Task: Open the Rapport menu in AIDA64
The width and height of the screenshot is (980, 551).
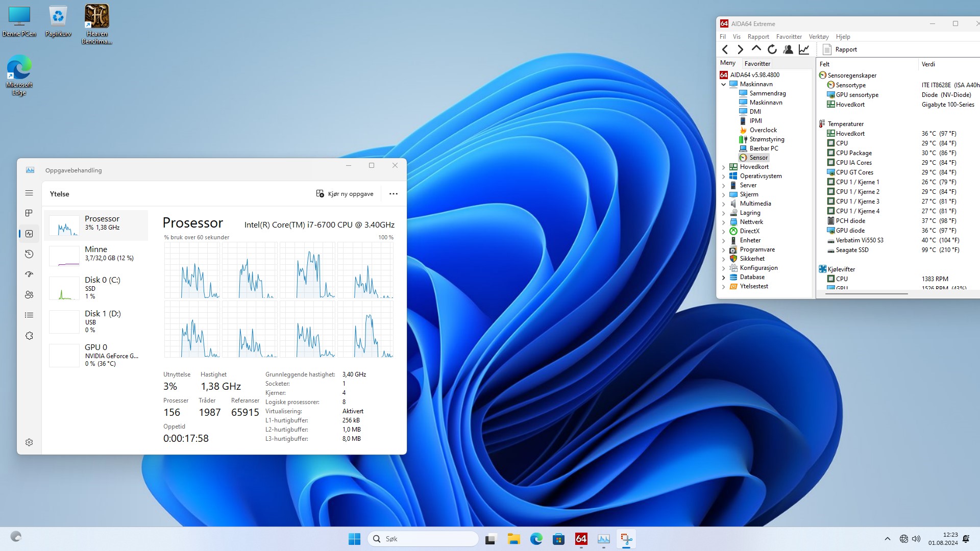Action: (x=758, y=37)
